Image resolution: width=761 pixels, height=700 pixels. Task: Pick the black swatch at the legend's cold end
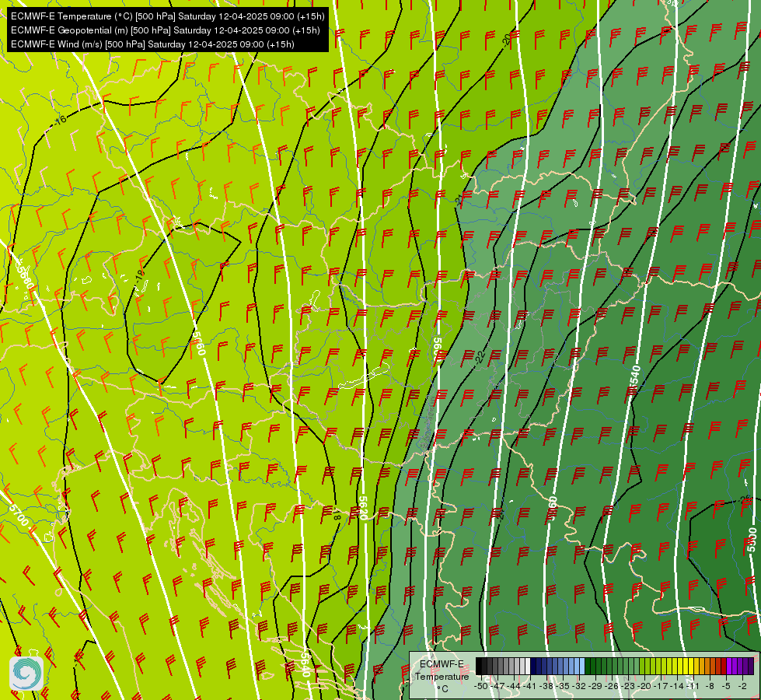tap(479, 666)
